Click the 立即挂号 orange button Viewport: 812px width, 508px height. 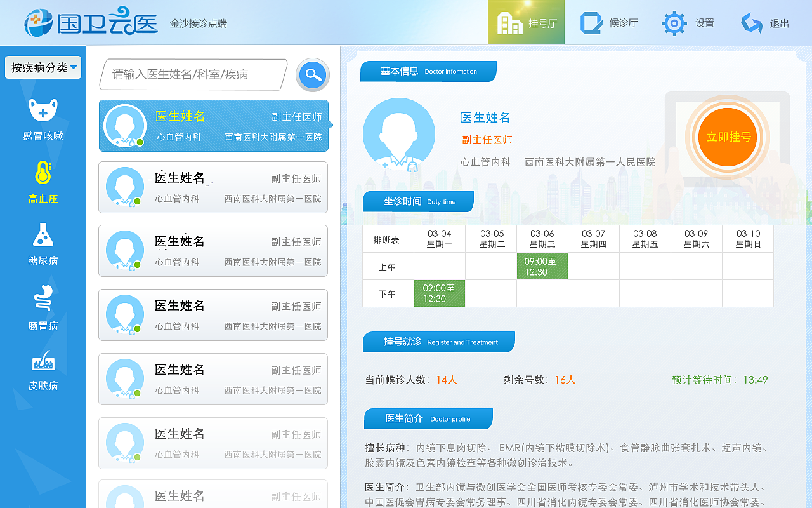(728, 137)
